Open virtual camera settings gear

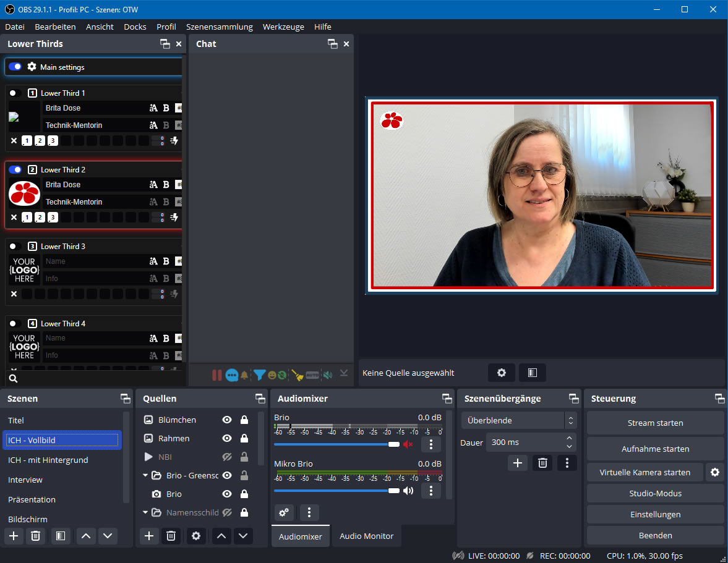(715, 472)
